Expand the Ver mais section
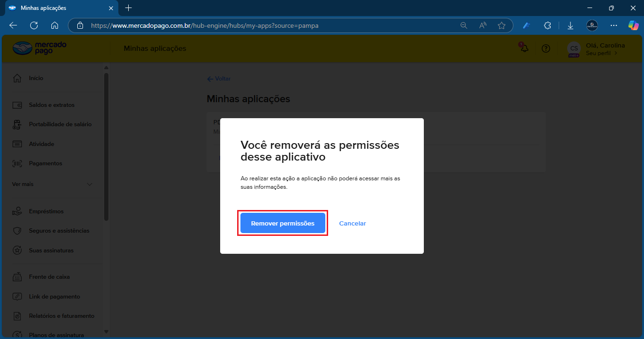 tap(52, 184)
